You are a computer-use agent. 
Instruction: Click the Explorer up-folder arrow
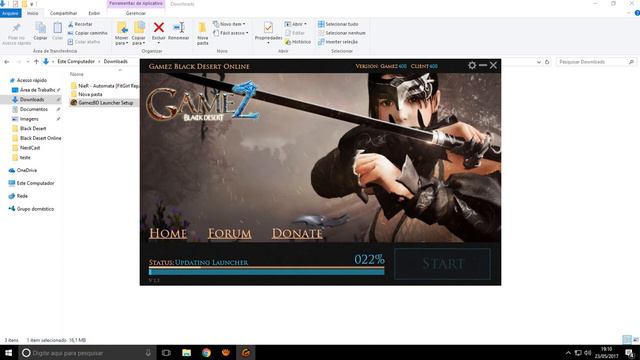click(x=36, y=62)
